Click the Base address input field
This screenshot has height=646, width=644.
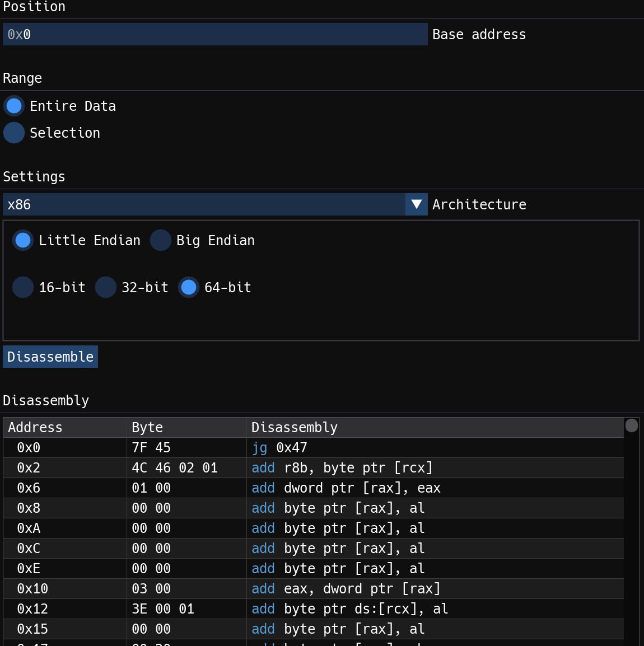pos(215,34)
